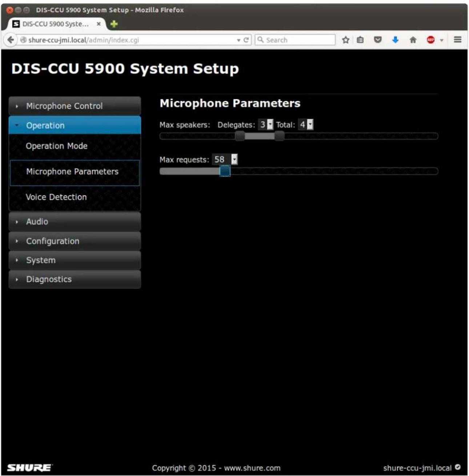The image size is (469, 476).
Task: Go to the Firefox home page icon
Action: 413,40
